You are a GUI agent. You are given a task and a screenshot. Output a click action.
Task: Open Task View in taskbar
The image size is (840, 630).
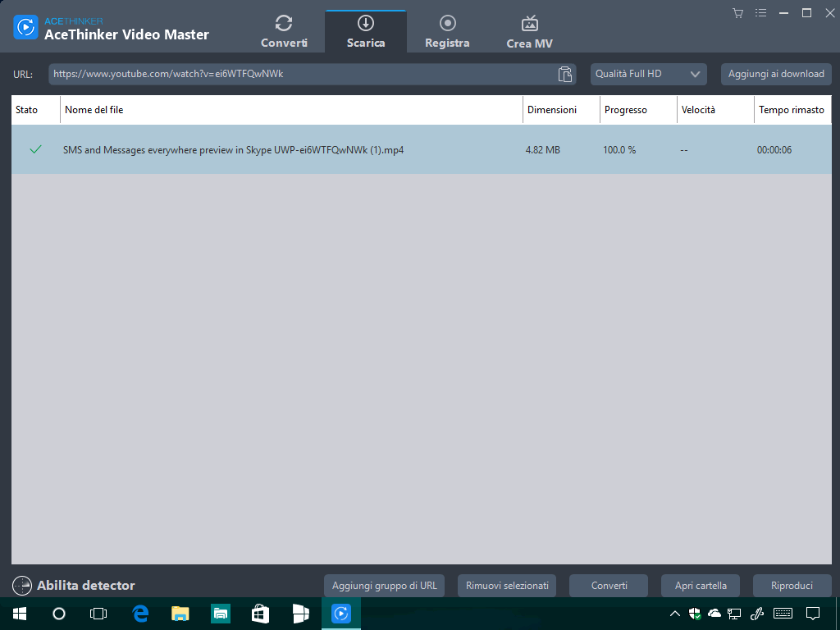(x=98, y=614)
